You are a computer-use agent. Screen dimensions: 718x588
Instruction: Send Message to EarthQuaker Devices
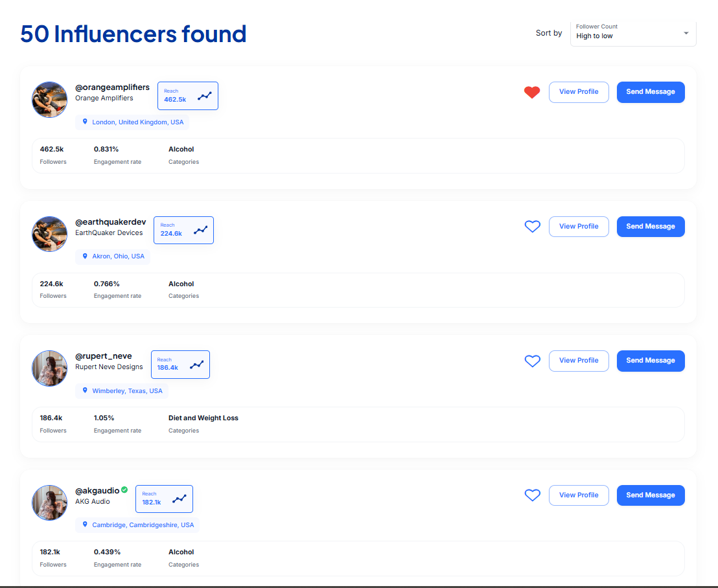[650, 227]
